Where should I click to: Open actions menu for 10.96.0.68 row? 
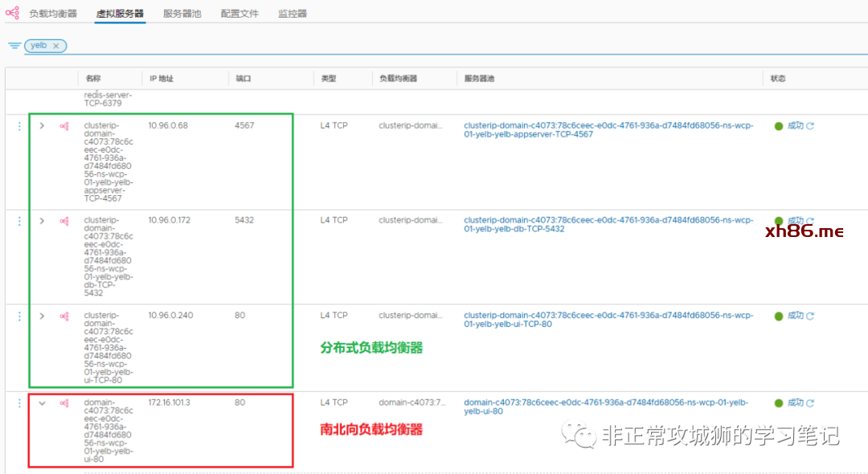(19, 126)
